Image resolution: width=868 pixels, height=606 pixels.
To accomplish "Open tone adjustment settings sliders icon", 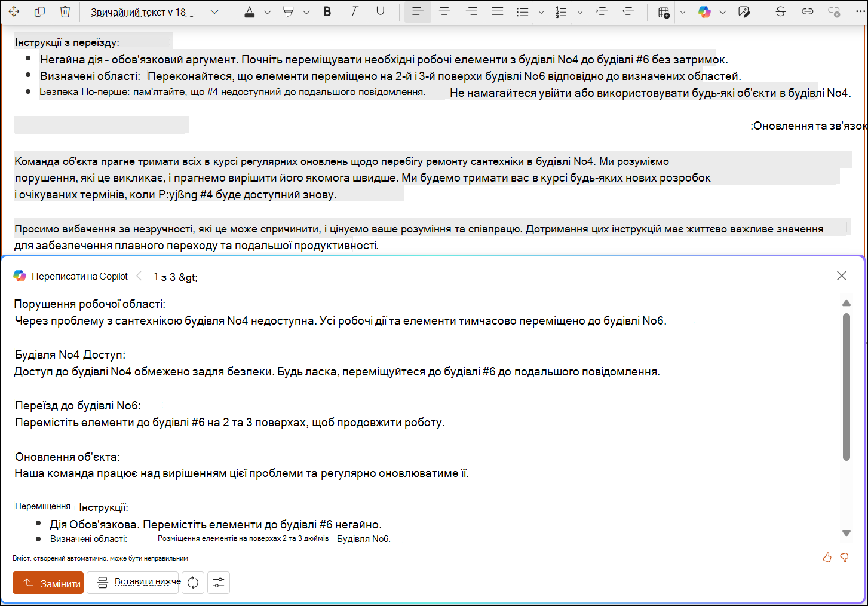I will (219, 583).
